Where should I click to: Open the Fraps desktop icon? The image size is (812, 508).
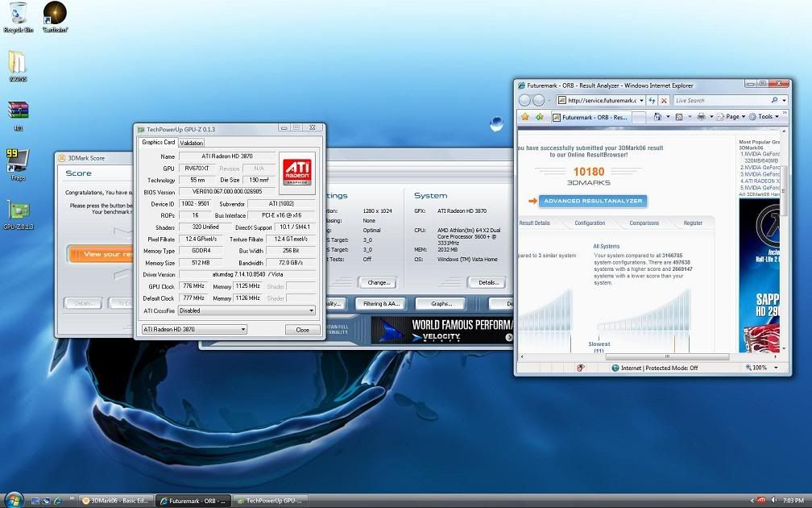(18, 164)
